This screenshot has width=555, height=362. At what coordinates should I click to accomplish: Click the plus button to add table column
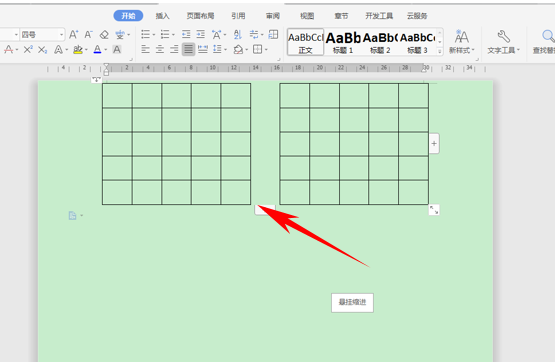[x=434, y=143]
